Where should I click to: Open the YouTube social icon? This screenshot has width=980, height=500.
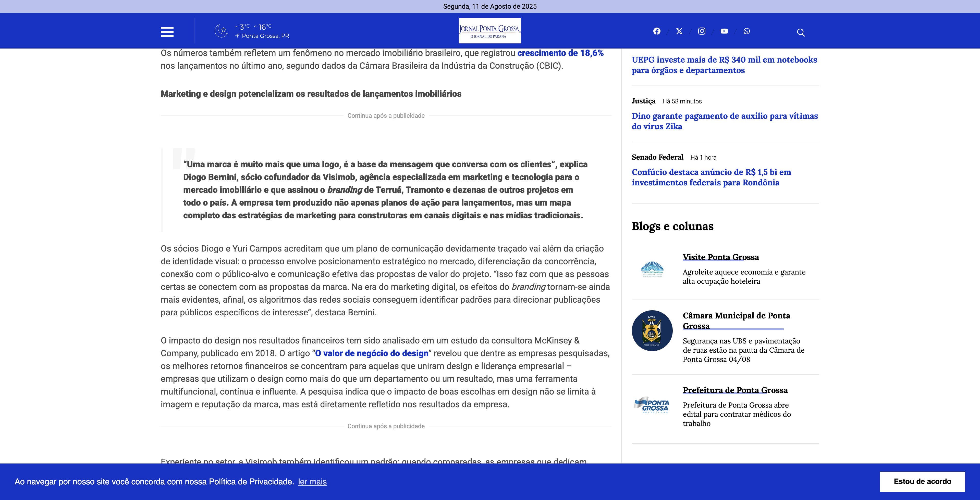point(724,31)
